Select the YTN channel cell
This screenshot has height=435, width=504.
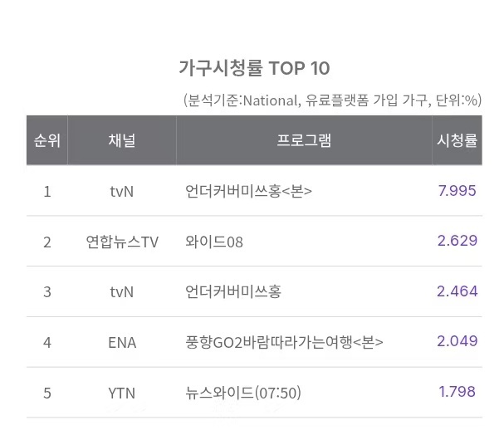click(122, 392)
